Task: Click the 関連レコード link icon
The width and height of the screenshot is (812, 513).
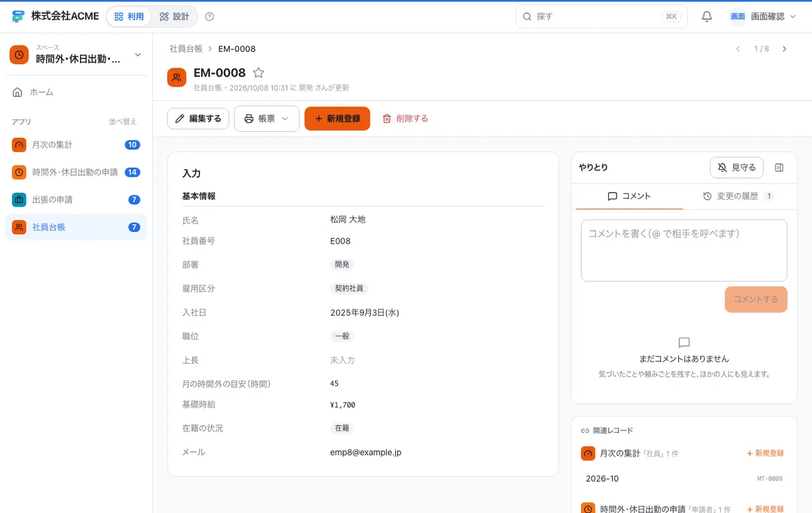Action: pos(585,431)
